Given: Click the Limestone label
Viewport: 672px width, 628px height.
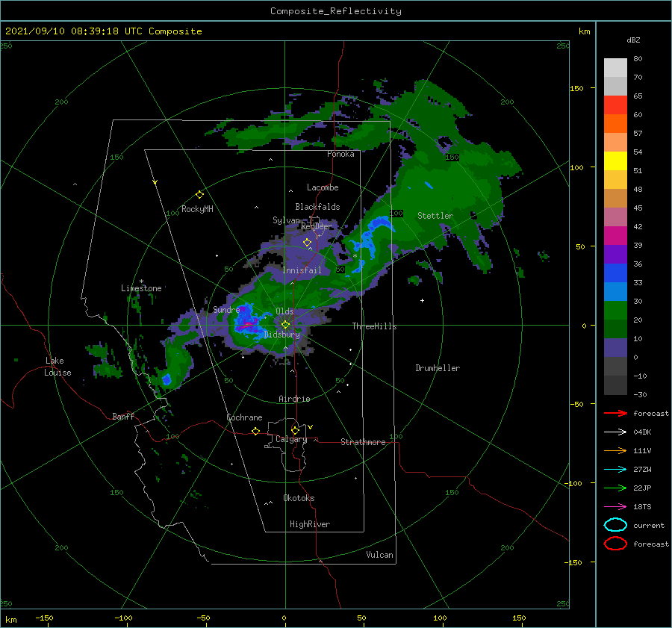Looking at the screenshot, I should tap(141, 288).
